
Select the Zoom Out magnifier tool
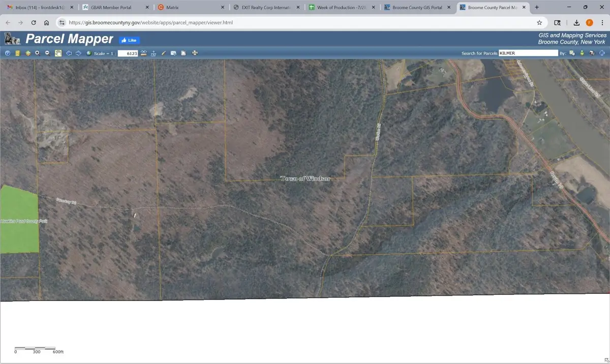[47, 53]
